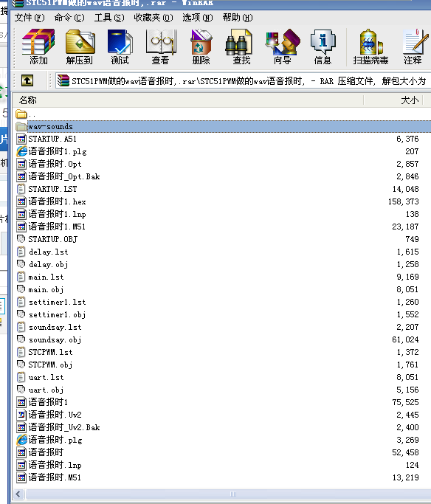431x504 pixels.
Task: Select the parent folder '..' icon
Action: (x=21, y=114)
